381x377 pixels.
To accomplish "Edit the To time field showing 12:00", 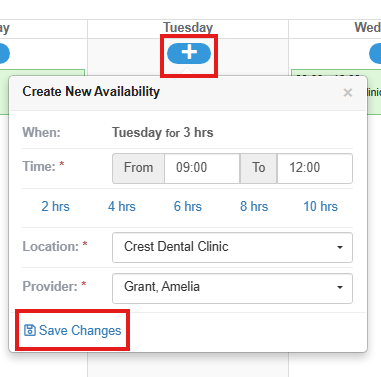I will [315, 168].
